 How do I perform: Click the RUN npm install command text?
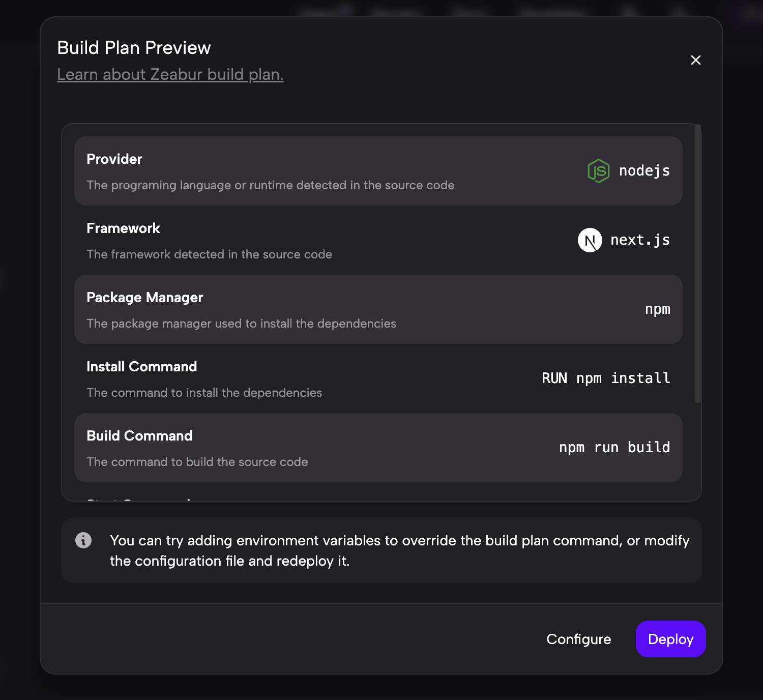click(605, 378)
